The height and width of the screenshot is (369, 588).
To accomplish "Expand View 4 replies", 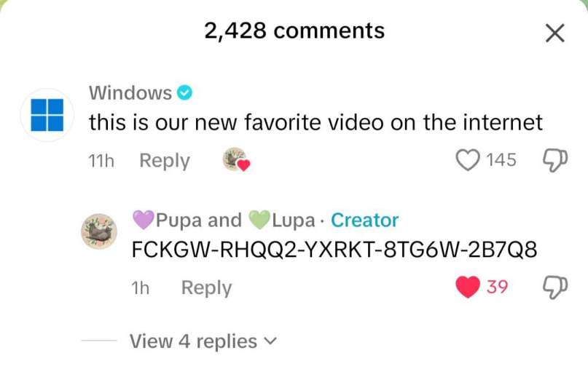I will pyautogui.click(x=203, y=341).
